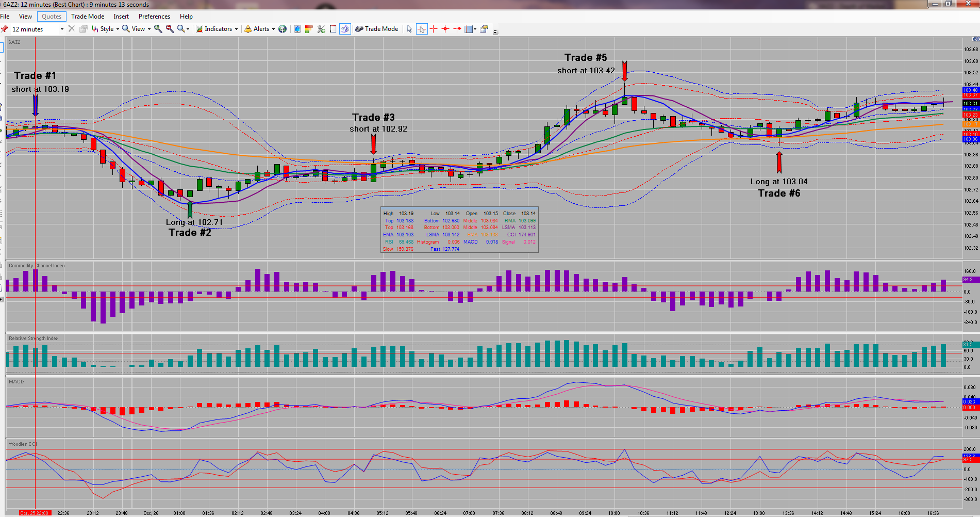
Task: Open the Trade Mode menu in the menu bar
Action: coord(88,17)
